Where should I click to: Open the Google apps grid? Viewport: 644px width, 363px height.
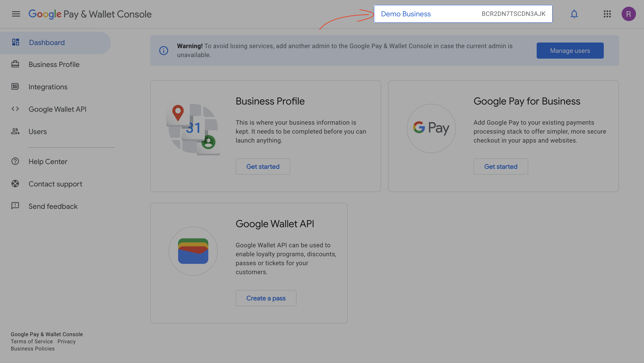click(x=607, y=14)
